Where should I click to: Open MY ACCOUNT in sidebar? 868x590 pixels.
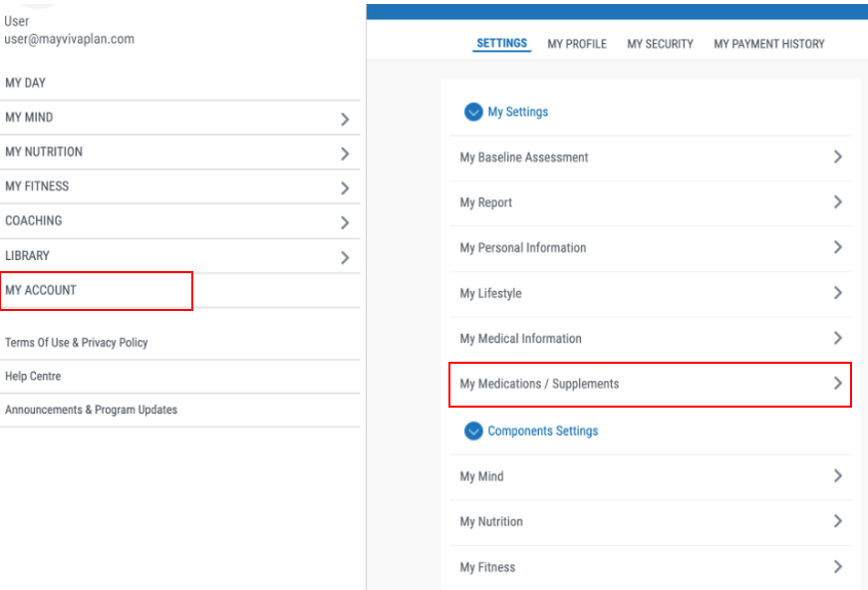pyautogui.click(x=41, y=290)
